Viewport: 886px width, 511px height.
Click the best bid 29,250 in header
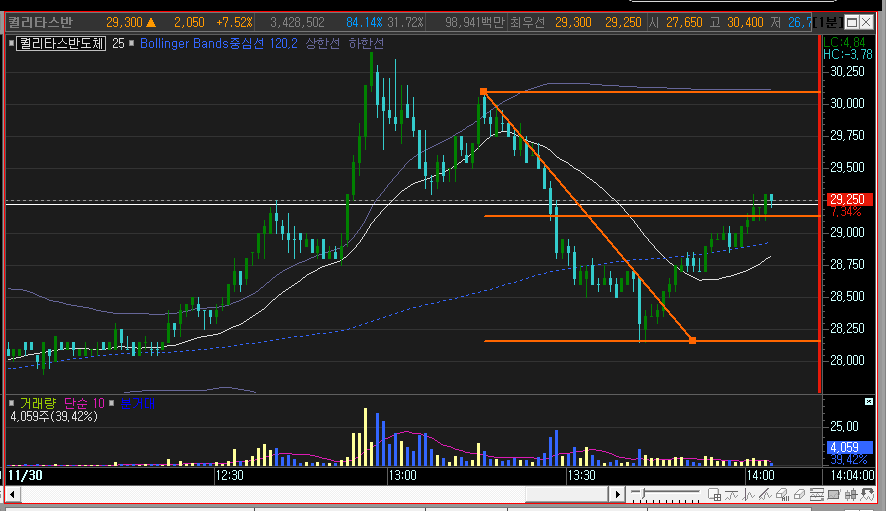click(x=623, y=23)
